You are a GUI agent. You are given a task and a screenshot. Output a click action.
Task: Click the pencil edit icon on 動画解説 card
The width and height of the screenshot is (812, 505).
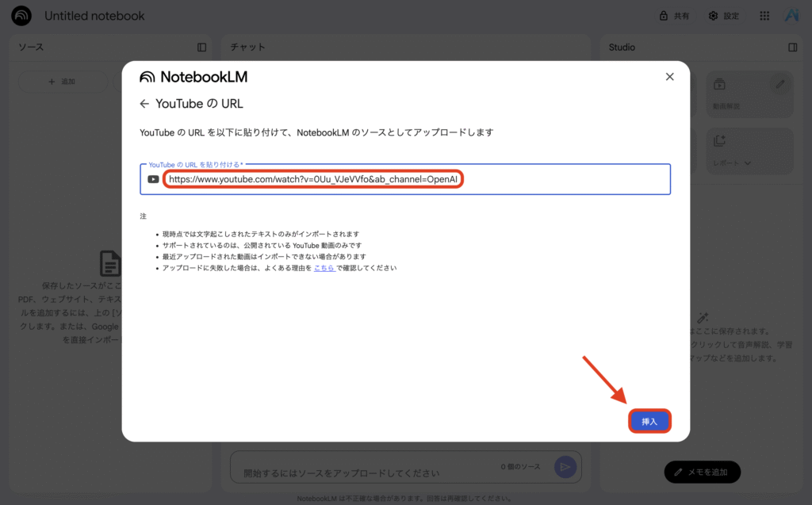point(780,84)
